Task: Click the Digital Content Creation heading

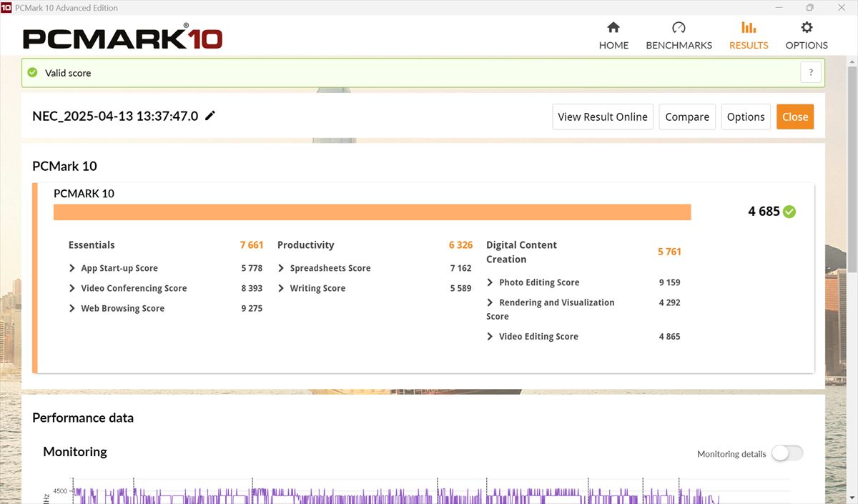Action: (521, 252)
